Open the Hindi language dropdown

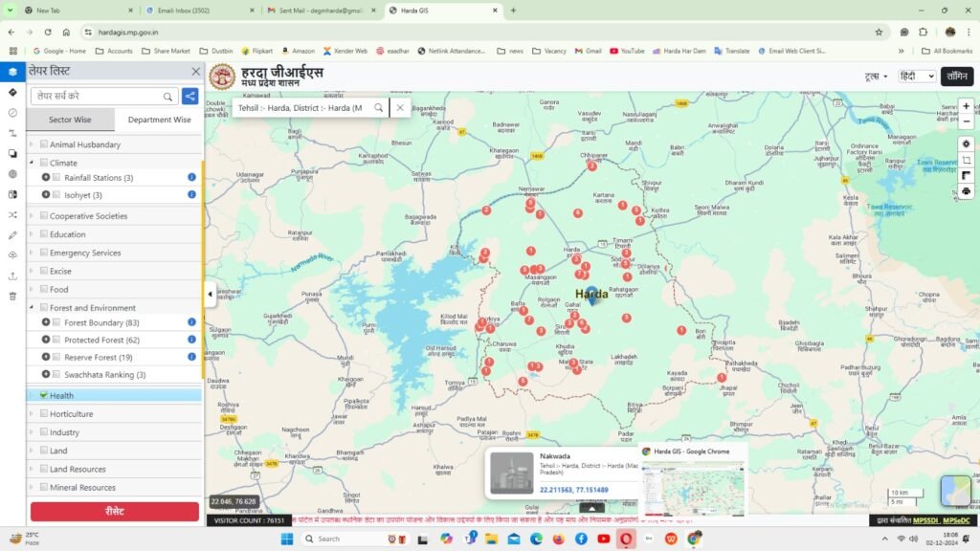(x=917, y=76)
